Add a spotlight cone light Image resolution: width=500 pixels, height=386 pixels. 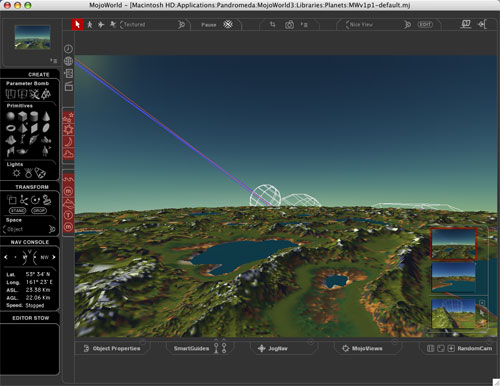click(x=40, y=173)
